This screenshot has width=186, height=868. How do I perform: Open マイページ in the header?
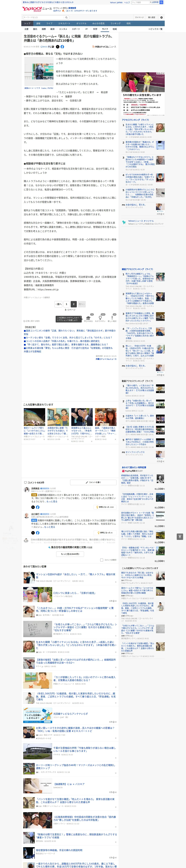pyautogui.click(x=139, y=17)
